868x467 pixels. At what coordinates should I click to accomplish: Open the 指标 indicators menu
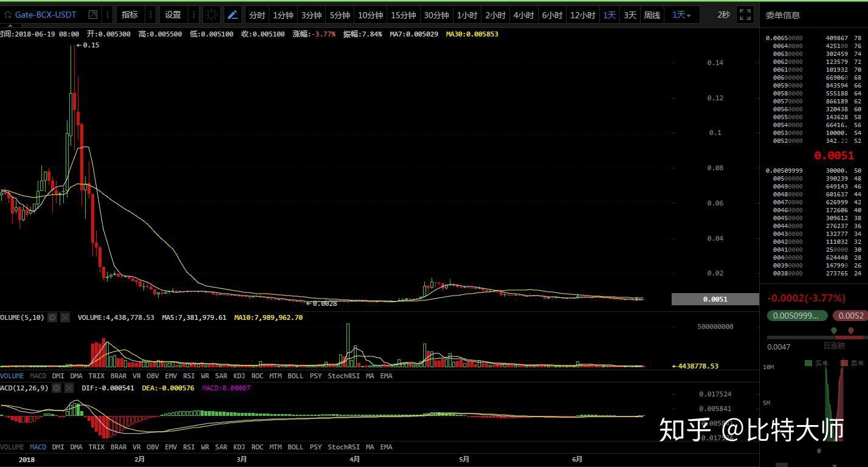click(x=129, y=15)
